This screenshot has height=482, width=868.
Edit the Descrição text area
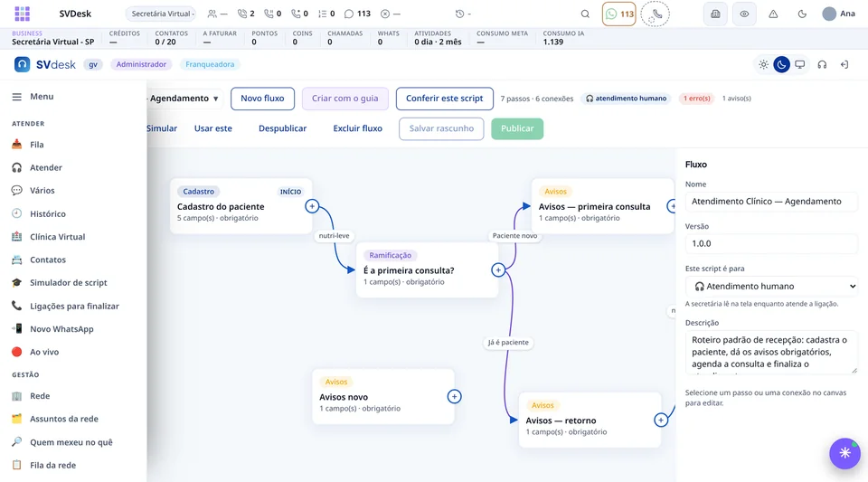771,352
